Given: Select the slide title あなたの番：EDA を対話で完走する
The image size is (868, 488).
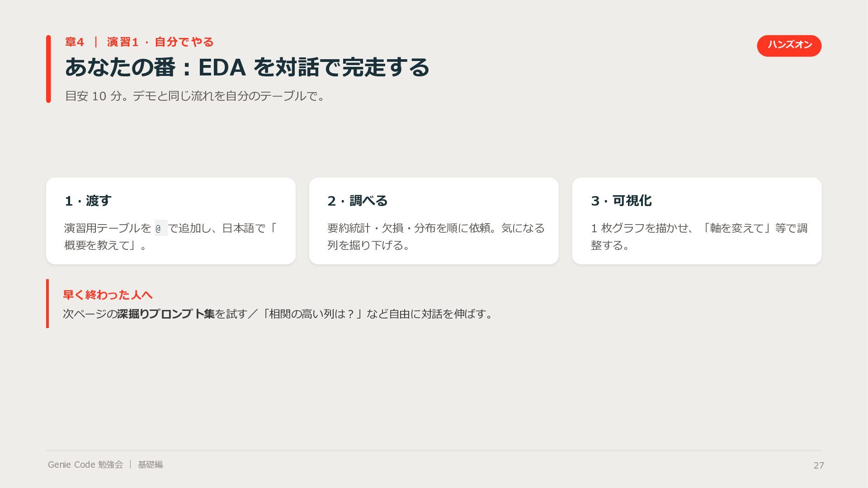Looking at the screenshot, I should click(x=247, y=67).
